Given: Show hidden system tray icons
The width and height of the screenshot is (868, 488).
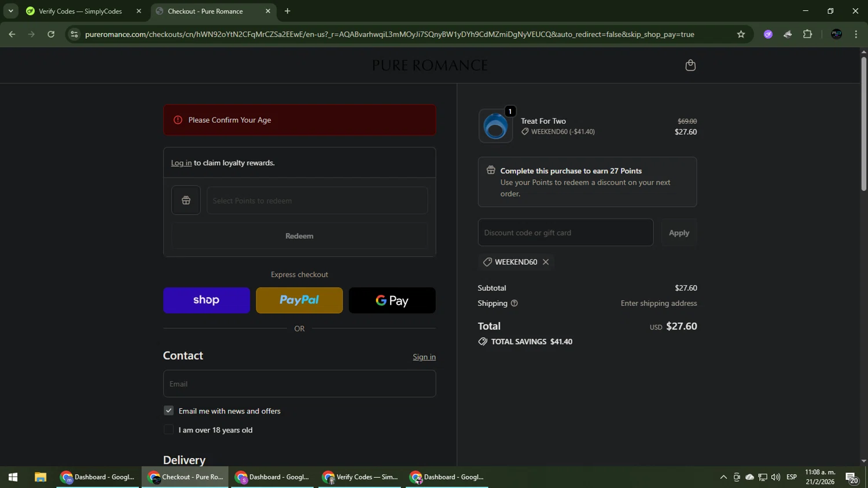Looking at the screenshot, I should coord(723,477).
